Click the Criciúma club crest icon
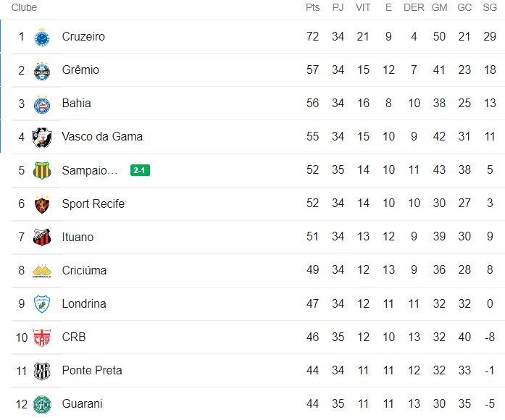The width and height of the screenshot is (505, 420). 42,271
